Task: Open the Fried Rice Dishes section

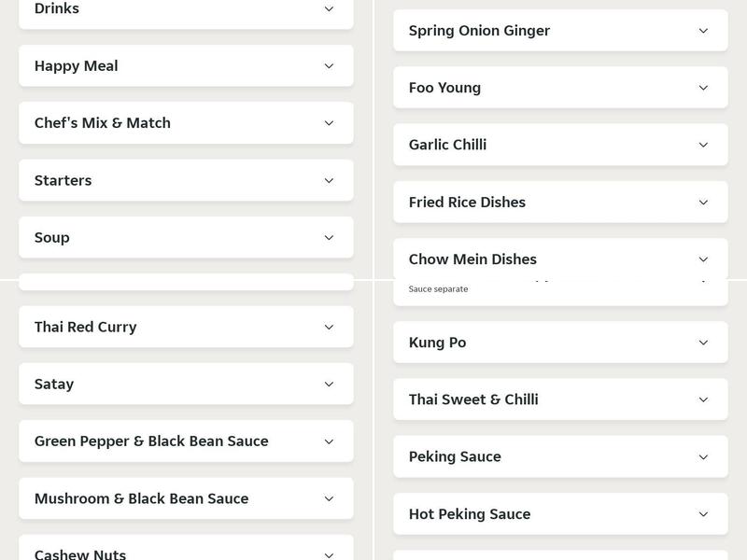Action: point(560,202)
